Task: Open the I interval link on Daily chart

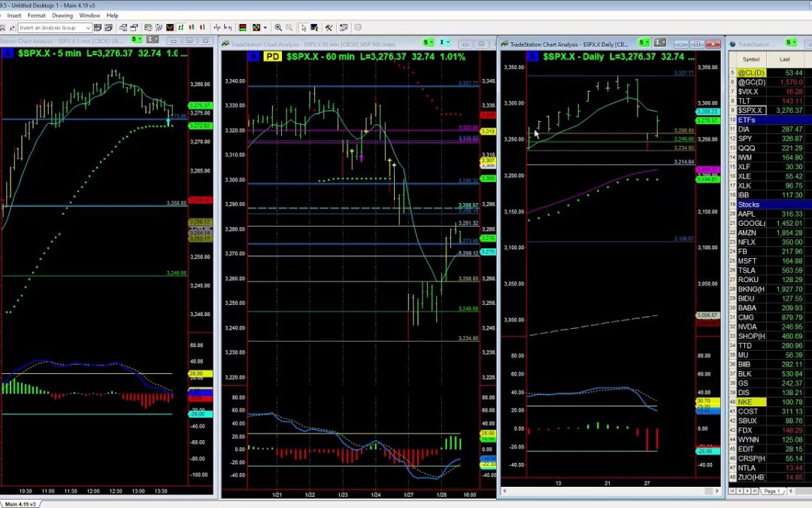Action: pyautogui.click(x=659, y=42)
